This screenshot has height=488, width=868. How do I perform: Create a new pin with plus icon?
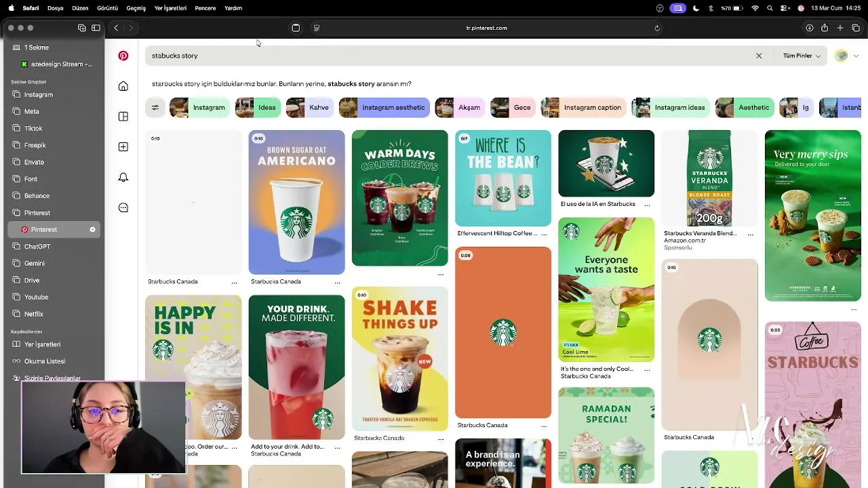123,147
